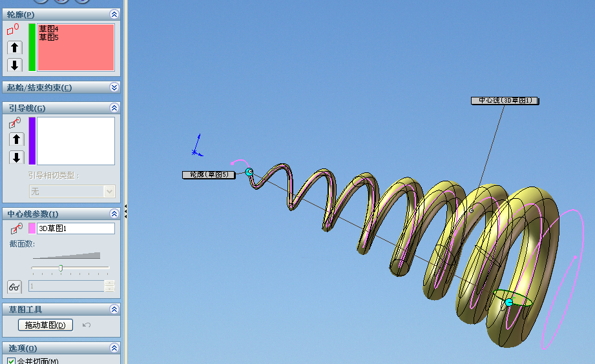Click the centerline selection icon
The width and height of the screenshot is (595, 364).
pyautogui.click(x=17, y=228)
